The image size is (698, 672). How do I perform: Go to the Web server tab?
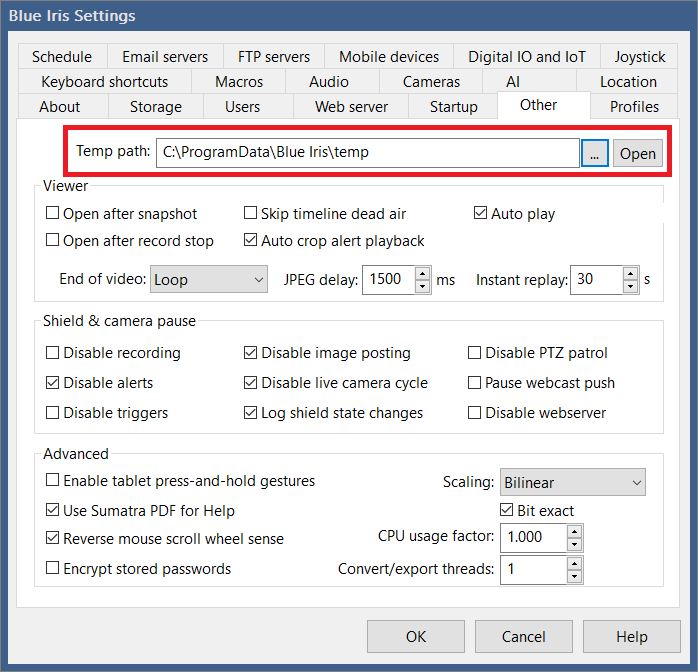point(351,106)
